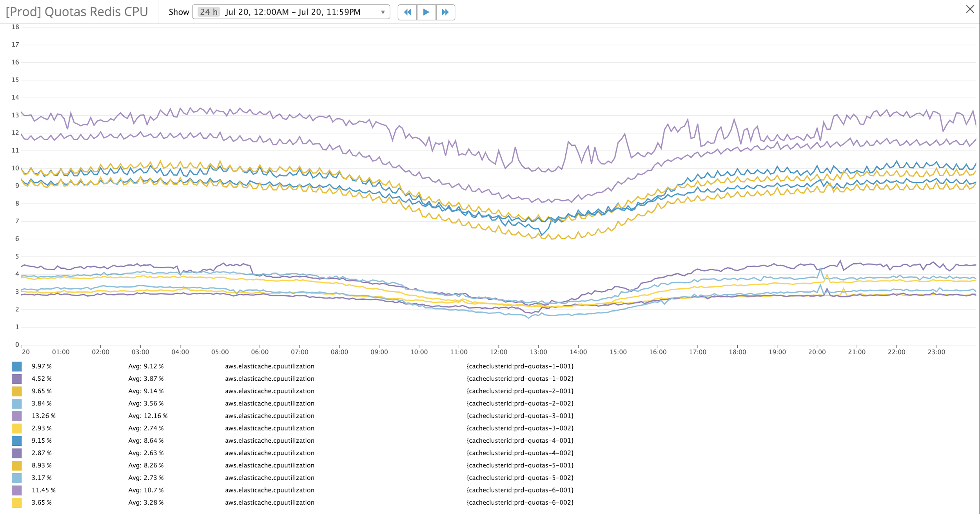Click the Show label beside the time selector
This screenshot has width=980, height=514.
[x=179, y=12]
